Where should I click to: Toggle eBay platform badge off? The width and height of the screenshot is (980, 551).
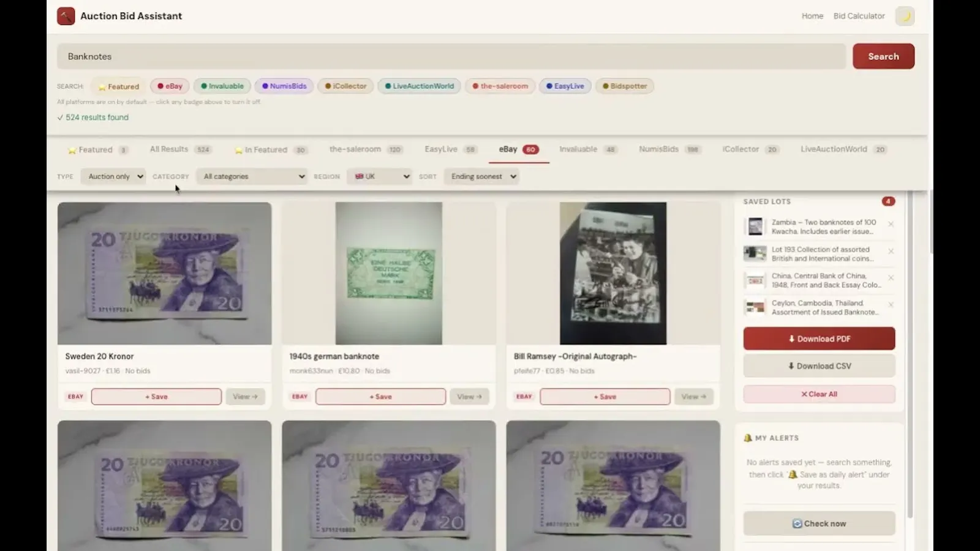tap(170, 86)
